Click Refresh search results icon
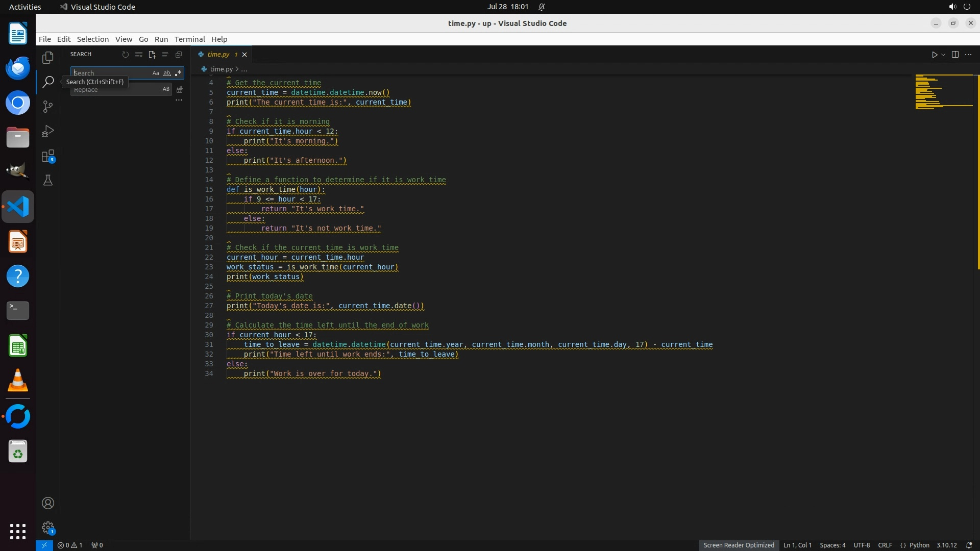This screenshot has width=980, height=551. pos(126,55)
